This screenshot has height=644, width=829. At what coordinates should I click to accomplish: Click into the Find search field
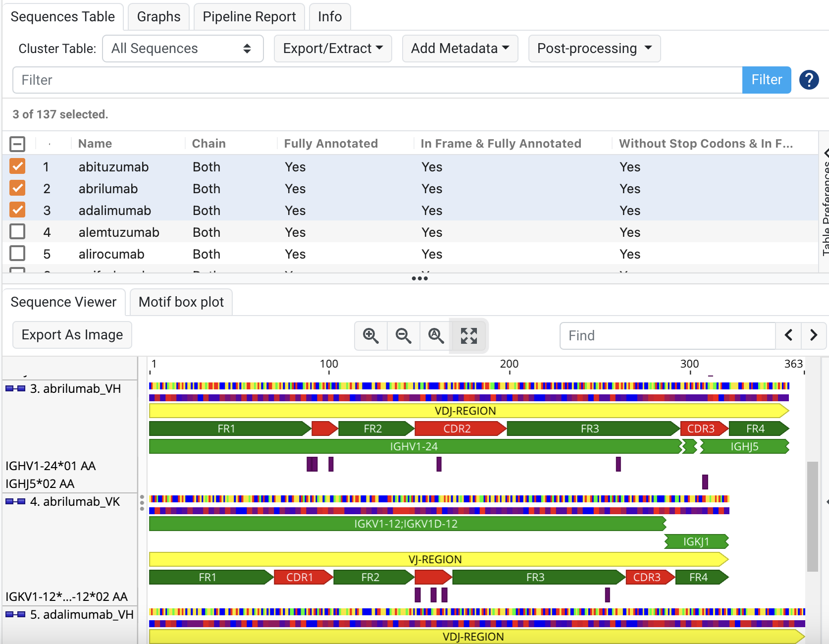coord(668,335)
